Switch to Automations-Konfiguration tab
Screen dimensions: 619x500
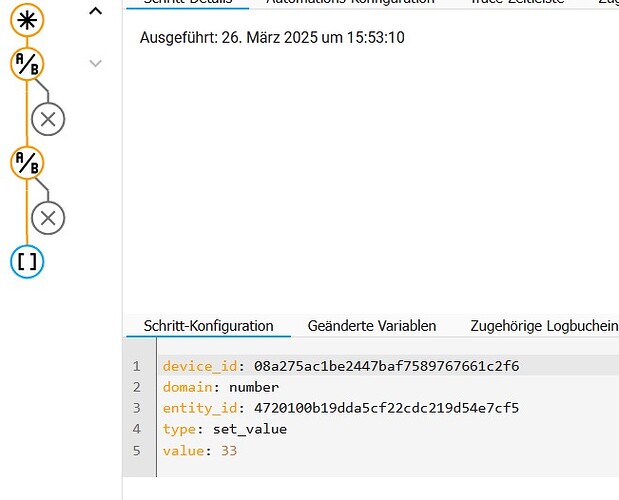pyautogui.click(x=351, y=2)
